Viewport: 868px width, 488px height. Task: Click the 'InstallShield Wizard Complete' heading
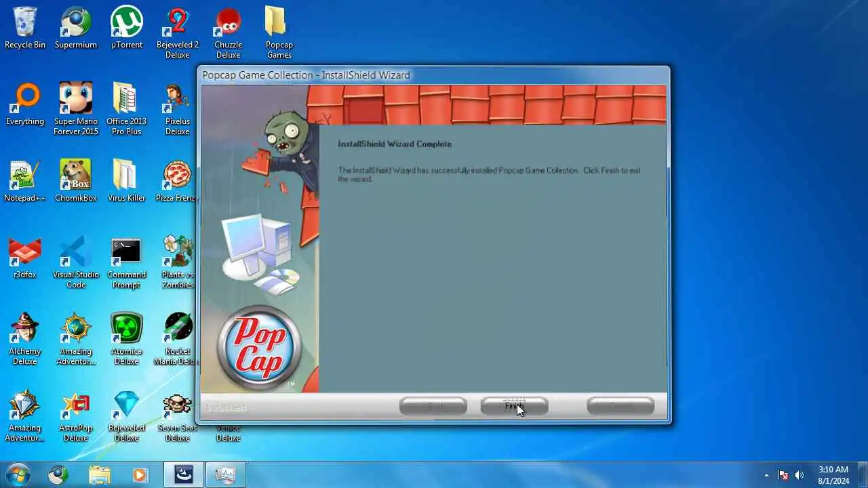click(395, 144)
